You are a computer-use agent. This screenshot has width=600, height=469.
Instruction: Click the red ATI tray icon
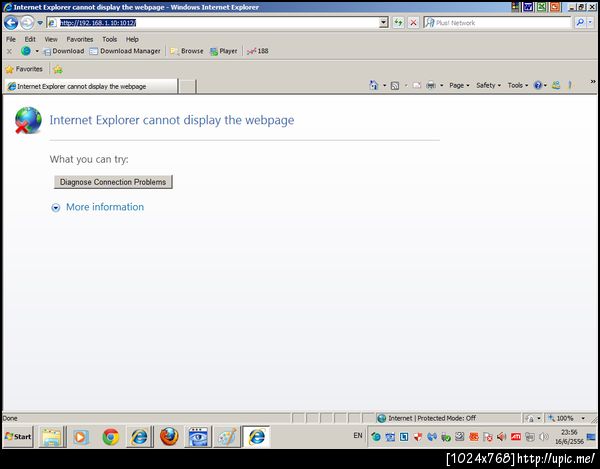[515, 436]
